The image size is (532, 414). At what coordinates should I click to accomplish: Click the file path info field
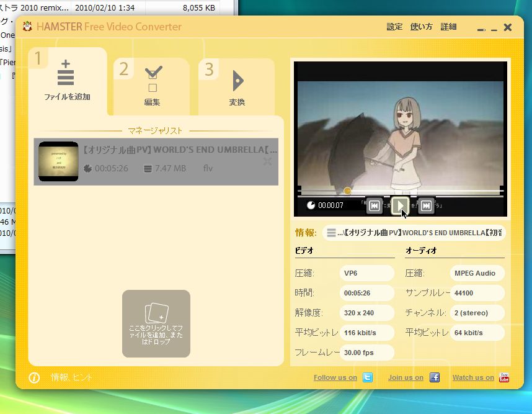(414, 233)
